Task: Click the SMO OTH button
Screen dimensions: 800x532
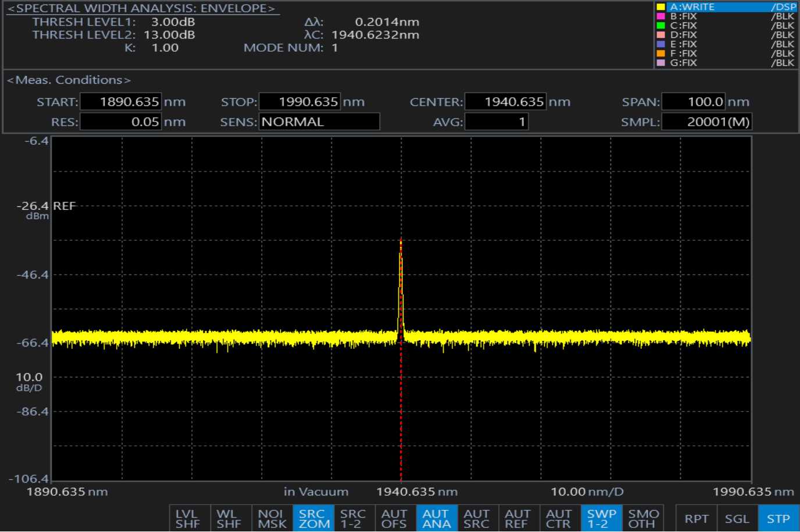Action: coord(642,519)
